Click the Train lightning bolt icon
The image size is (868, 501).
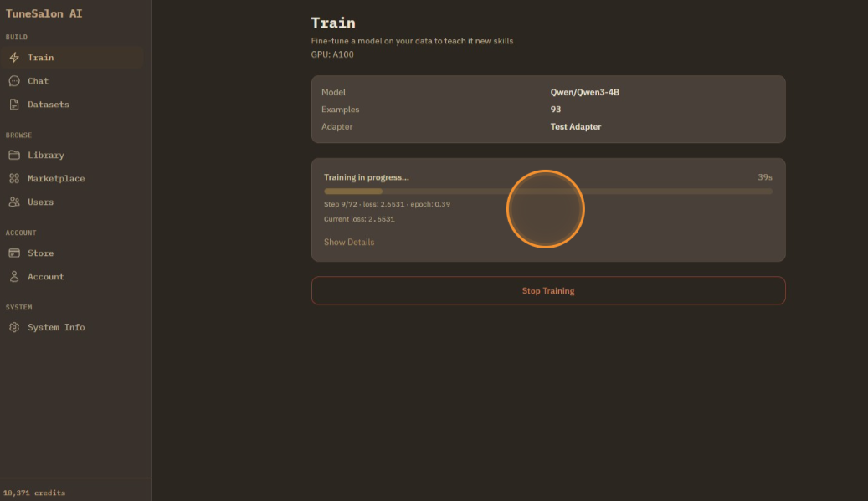click(x=14, y=58)
